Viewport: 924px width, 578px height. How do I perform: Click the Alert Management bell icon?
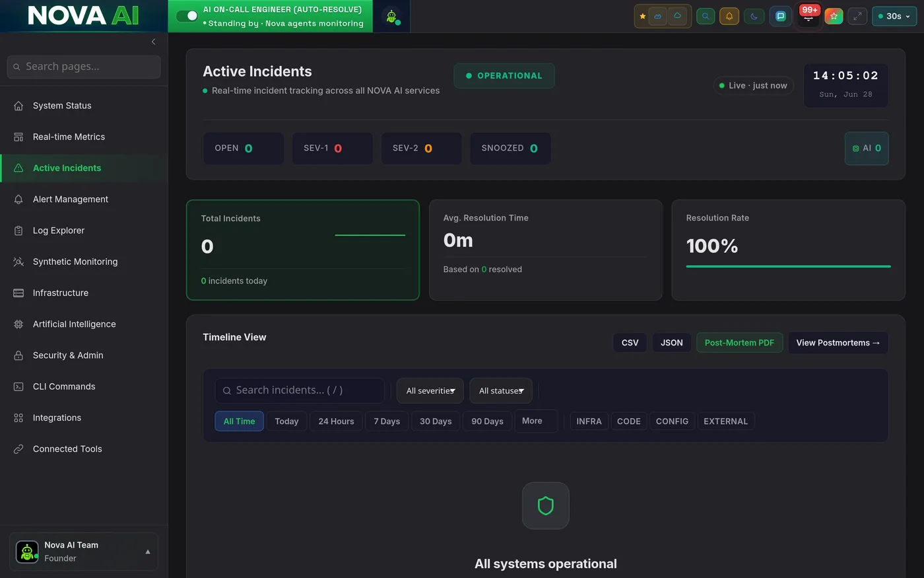point(18,199)
